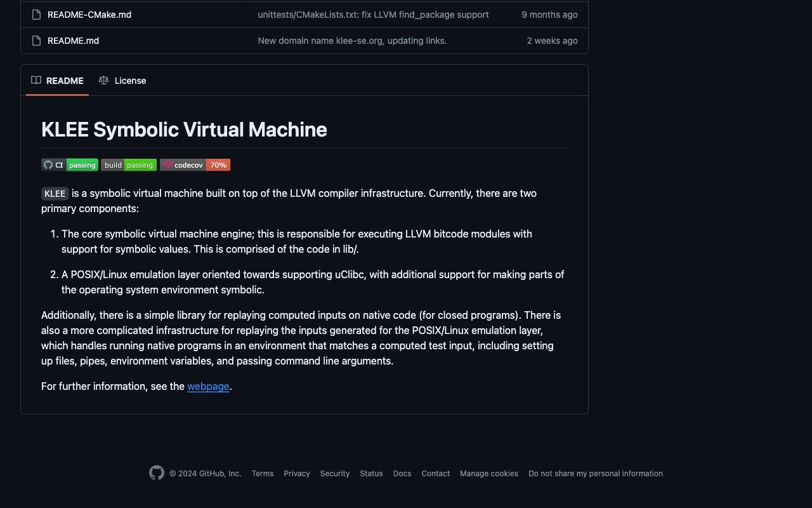Open the build passing badge
812x508 pixels.
pos(129,165)
